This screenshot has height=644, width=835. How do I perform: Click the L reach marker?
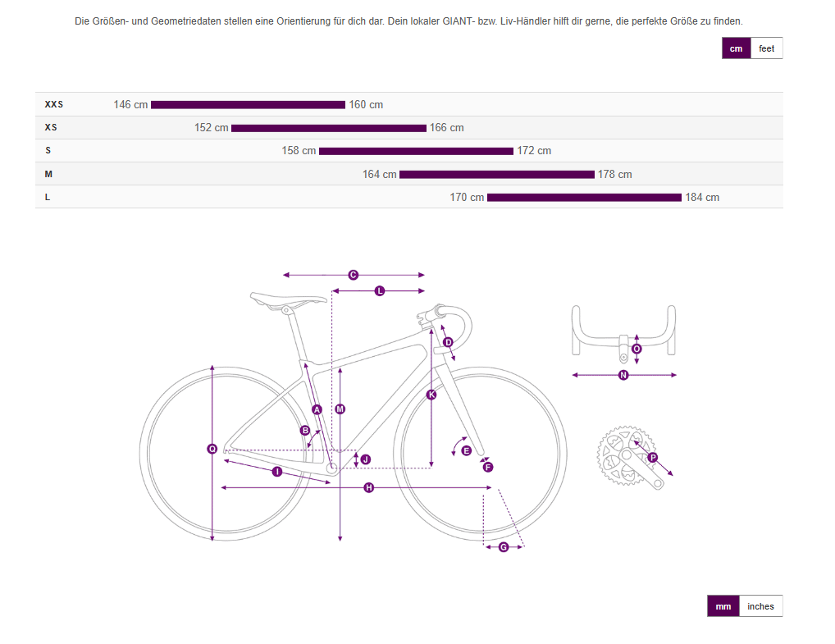(379, 291)
